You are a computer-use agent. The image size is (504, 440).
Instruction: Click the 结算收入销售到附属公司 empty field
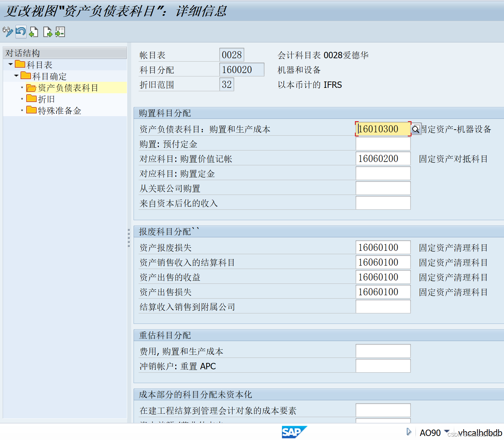(x=383, y=307)
